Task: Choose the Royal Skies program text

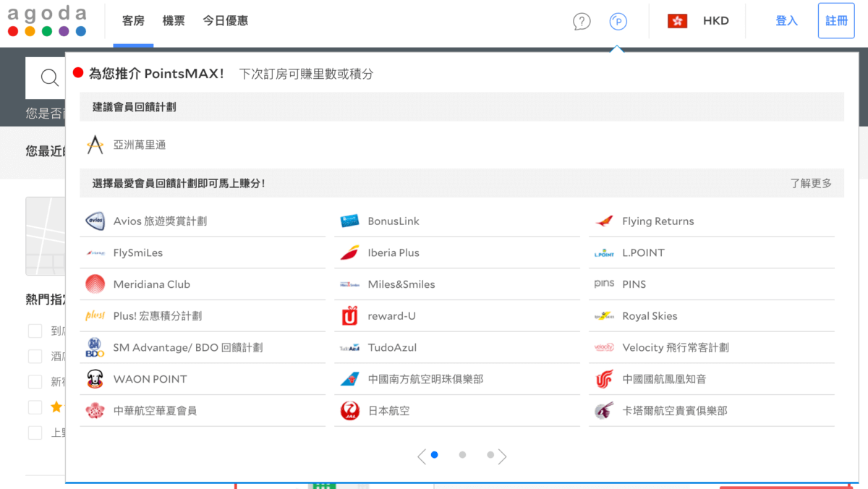Action: [650, 316]
